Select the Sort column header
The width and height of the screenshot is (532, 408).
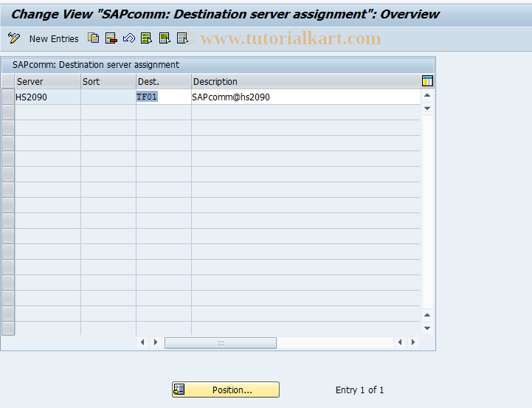click(x=108, y=81)
